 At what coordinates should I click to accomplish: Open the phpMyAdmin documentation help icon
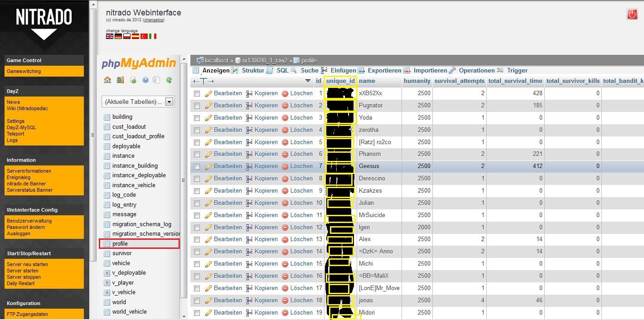click(145, 80)
